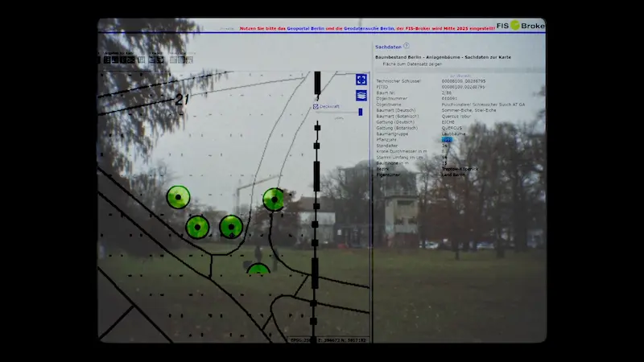Click the 'Sommer-Eiche, Stiel-Eiche' value
Screen dimensions: 644x362
(469, 110)
